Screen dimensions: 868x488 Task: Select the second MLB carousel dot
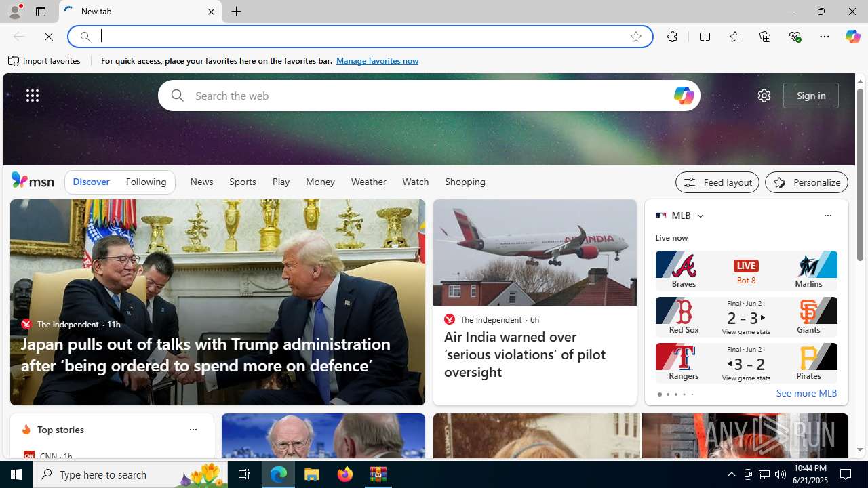pos(667,394)
